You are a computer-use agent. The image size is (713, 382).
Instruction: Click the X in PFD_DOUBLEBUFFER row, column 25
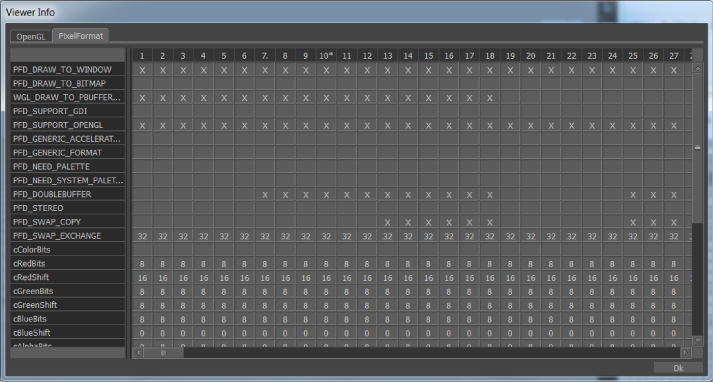(633, 195)
